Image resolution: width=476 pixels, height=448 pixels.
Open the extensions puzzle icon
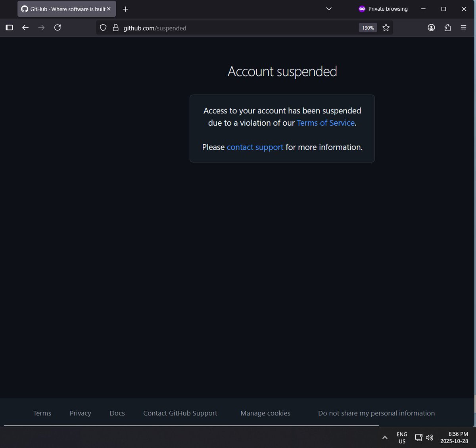[x=447, y=28]
